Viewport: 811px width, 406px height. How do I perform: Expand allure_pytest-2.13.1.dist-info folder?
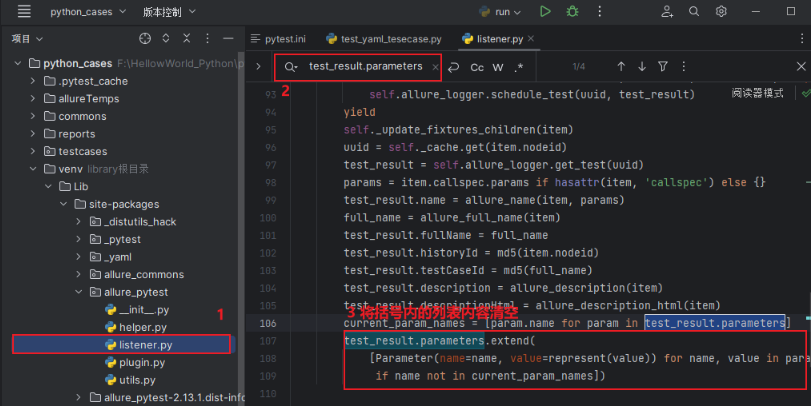coord(78,397)
